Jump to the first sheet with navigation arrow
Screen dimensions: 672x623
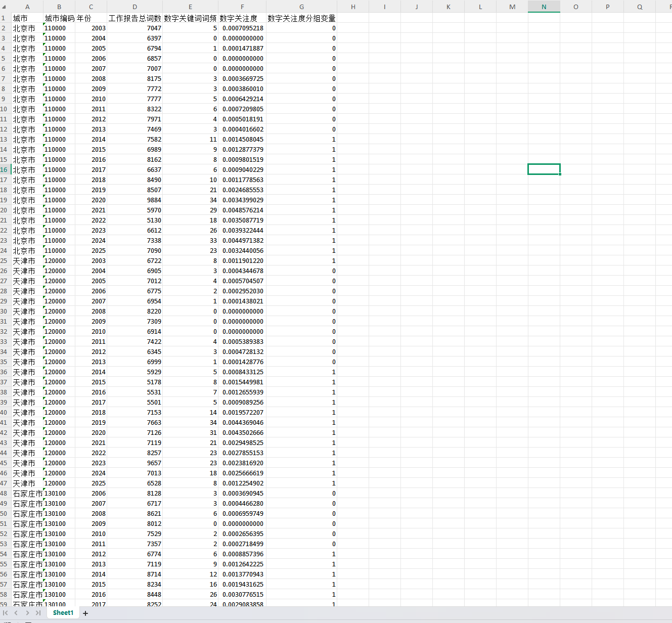pyautogui.click(x=6, y=613)
